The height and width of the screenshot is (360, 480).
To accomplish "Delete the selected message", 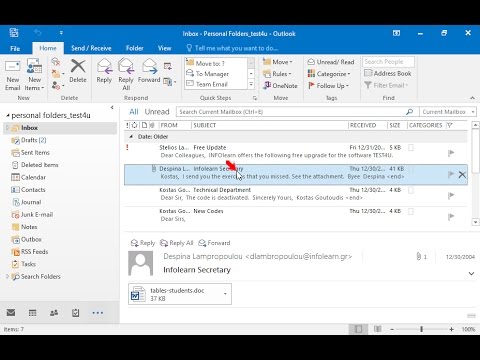I will (78, 71).
